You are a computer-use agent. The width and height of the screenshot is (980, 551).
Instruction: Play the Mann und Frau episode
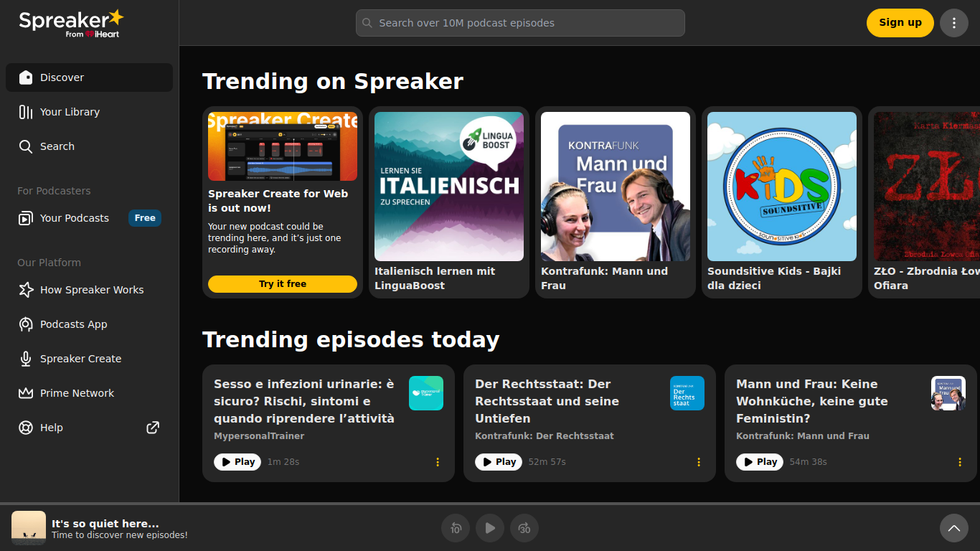click(x=760, y=462)
